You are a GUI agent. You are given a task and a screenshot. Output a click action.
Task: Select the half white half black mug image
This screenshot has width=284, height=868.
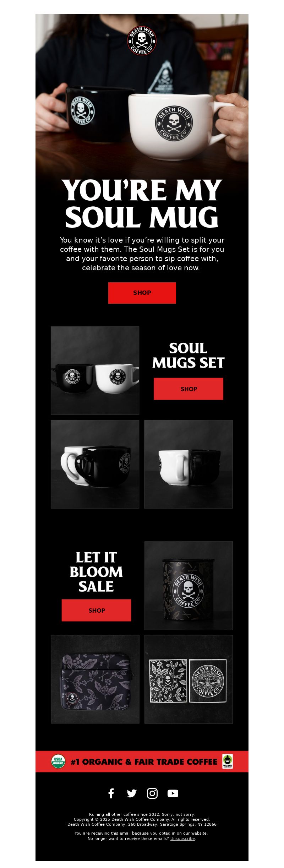[x=189, y=464]
